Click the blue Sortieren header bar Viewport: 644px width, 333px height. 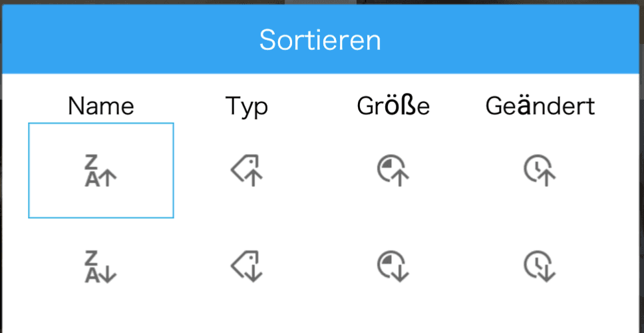point(321,39)
